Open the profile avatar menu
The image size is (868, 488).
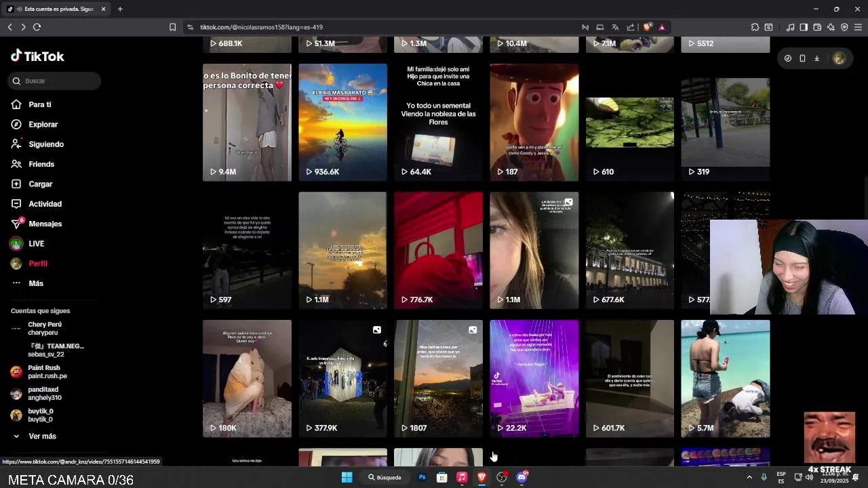point(839,58)
